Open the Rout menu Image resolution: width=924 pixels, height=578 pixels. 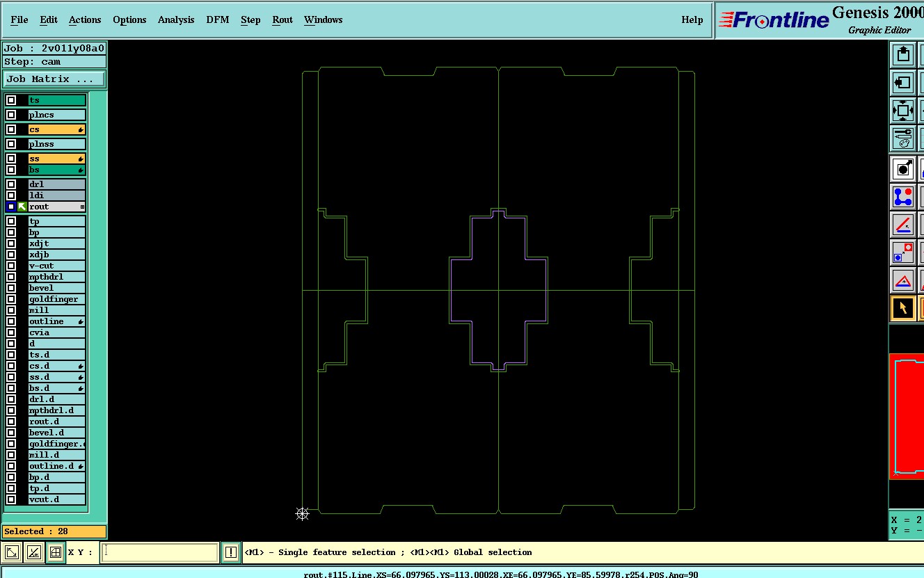coord(282,19)
